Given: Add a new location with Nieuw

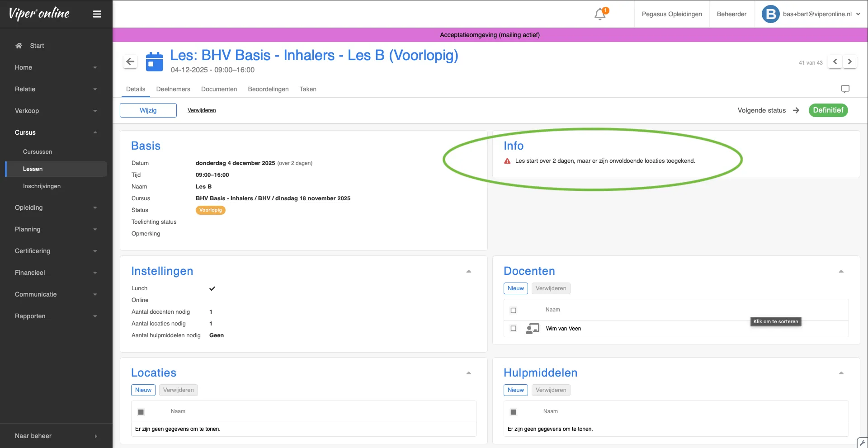Looking at the screenshot, I should pyautogui.click(x=143, y=390).
